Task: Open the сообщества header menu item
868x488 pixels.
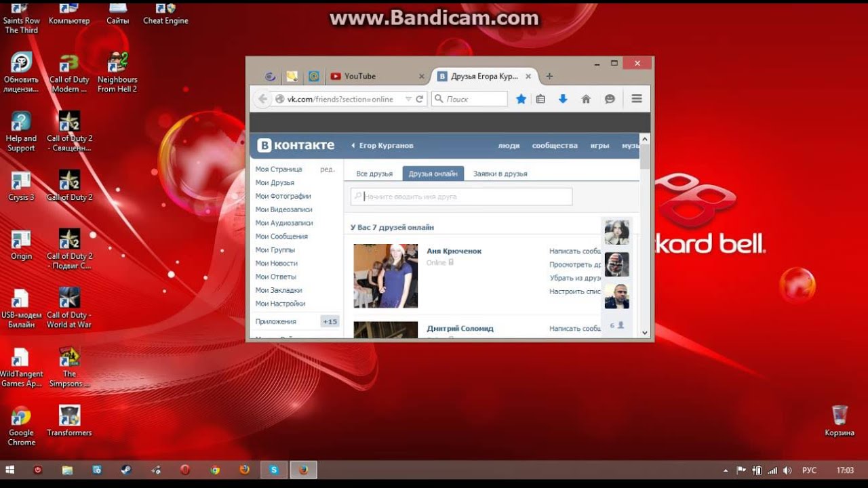Action: (555, 146)
